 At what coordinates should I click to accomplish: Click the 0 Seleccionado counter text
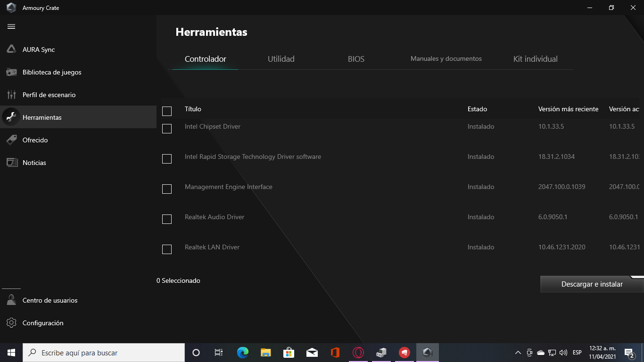178,280
